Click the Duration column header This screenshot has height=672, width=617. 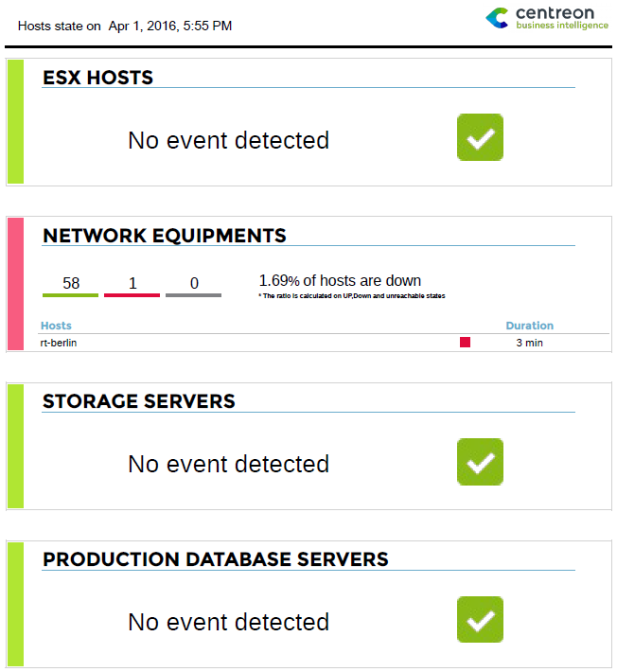[x=530, y=326]
